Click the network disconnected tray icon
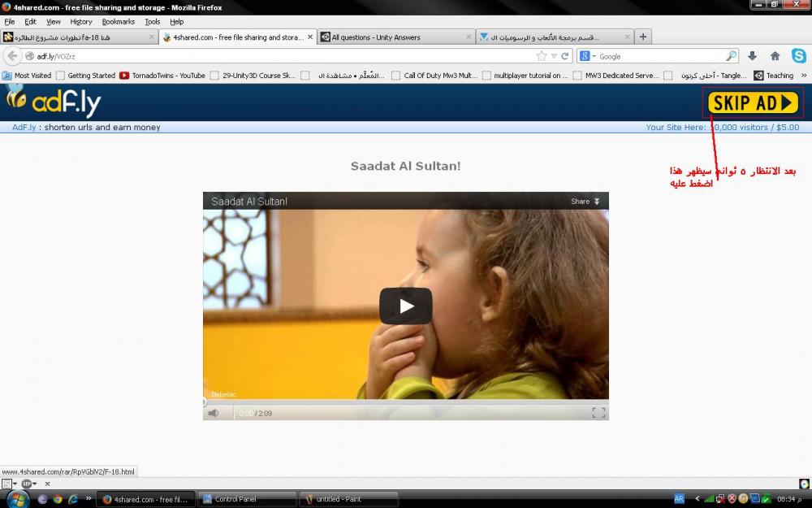 tap(720, 499)
